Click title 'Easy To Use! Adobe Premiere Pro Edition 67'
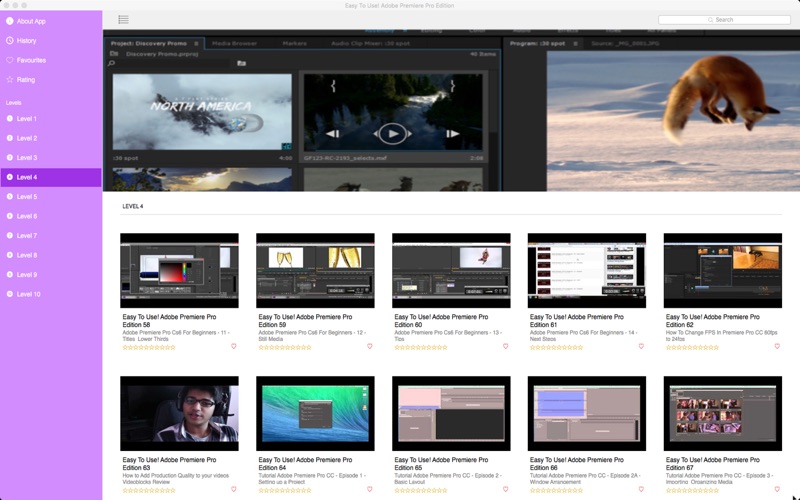The width and height of the screenshot is (800, 500). point(712,463)
